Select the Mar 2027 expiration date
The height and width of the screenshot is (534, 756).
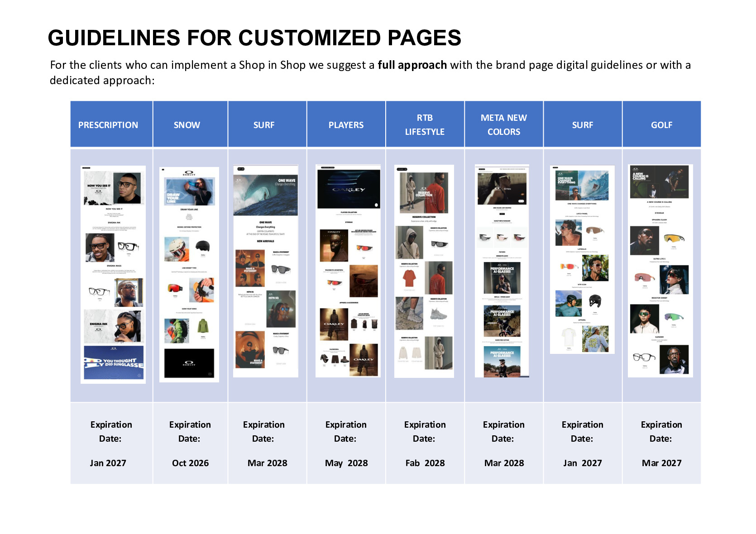pyautogui.click(x=662, y=463)
